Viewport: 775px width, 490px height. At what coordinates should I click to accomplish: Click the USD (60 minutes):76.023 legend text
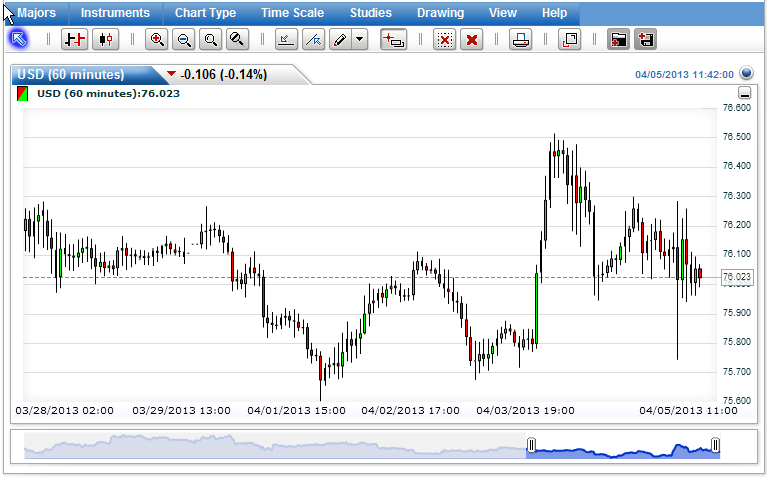(108, 93)
